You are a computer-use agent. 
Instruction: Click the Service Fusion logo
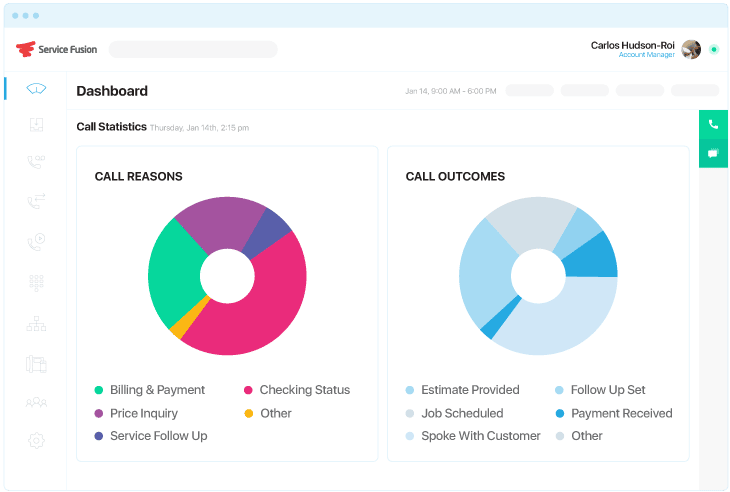(x=57, y=49)
